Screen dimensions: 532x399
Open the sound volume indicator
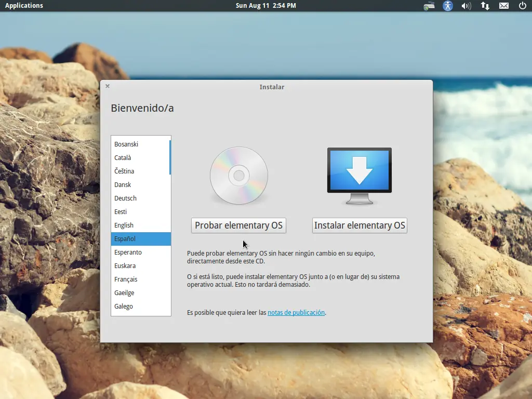coord(466,6)
